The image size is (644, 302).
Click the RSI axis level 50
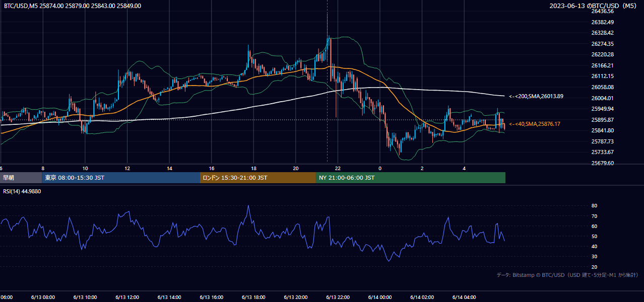pyautogui.click(x=594, y=236)
